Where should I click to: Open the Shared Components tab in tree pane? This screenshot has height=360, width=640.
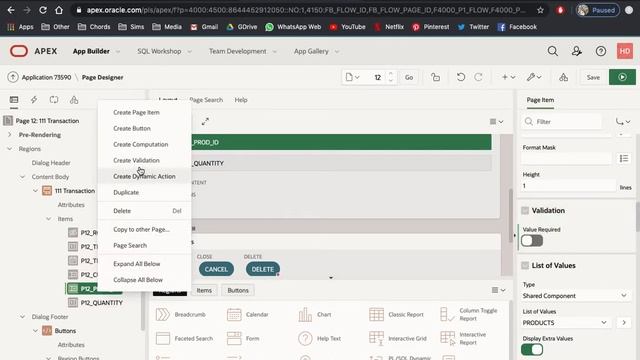(74, 100)
